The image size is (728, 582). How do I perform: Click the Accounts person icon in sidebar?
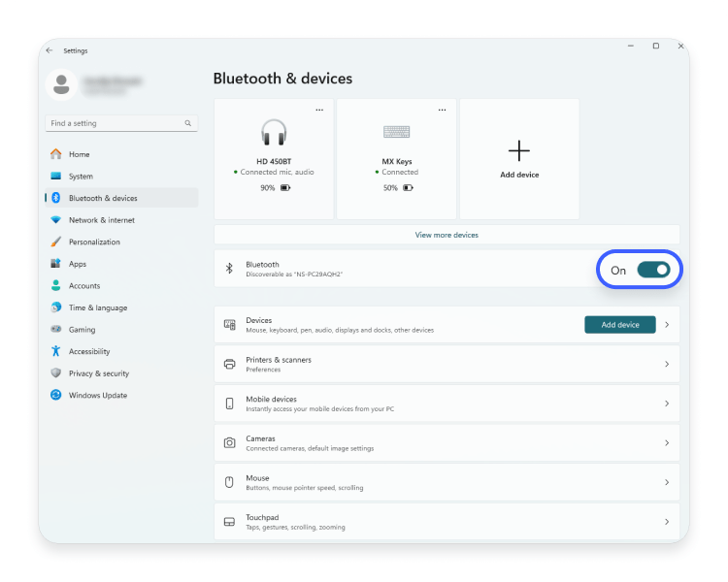click(55, 285)
